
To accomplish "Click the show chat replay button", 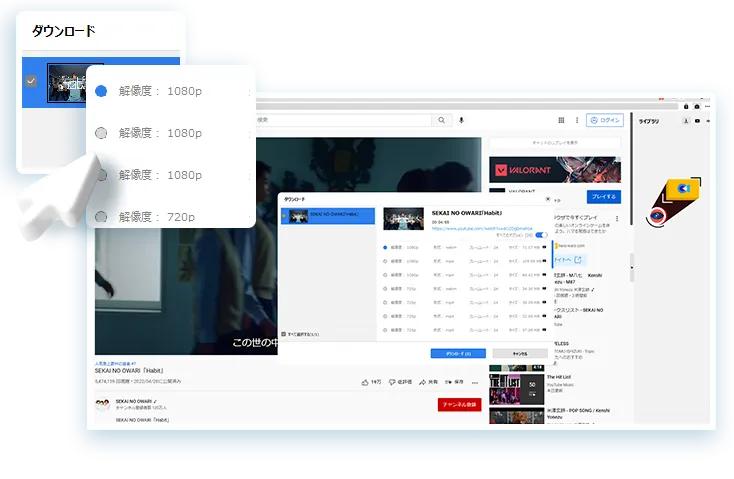I will click(x=555, y=143).
